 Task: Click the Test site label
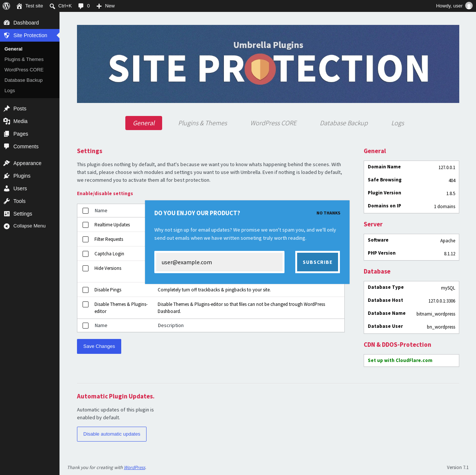pos(34,6)
